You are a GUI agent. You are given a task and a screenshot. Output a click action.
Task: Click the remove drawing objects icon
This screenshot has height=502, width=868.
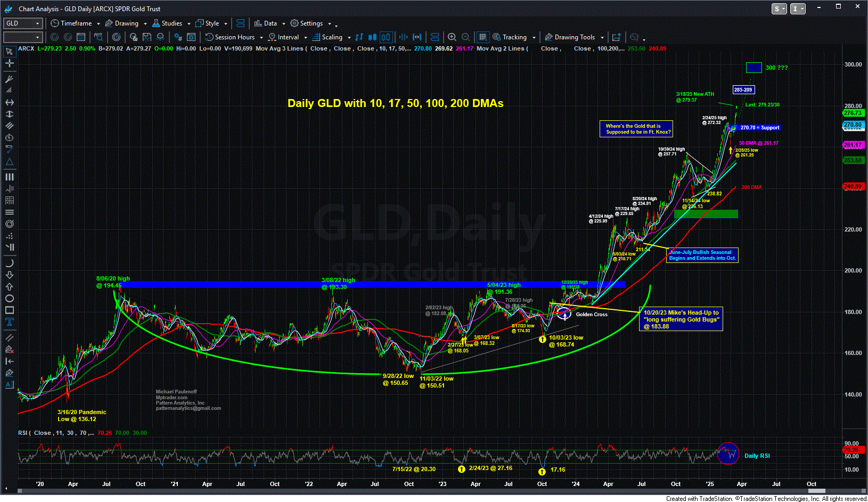[9, 349]
